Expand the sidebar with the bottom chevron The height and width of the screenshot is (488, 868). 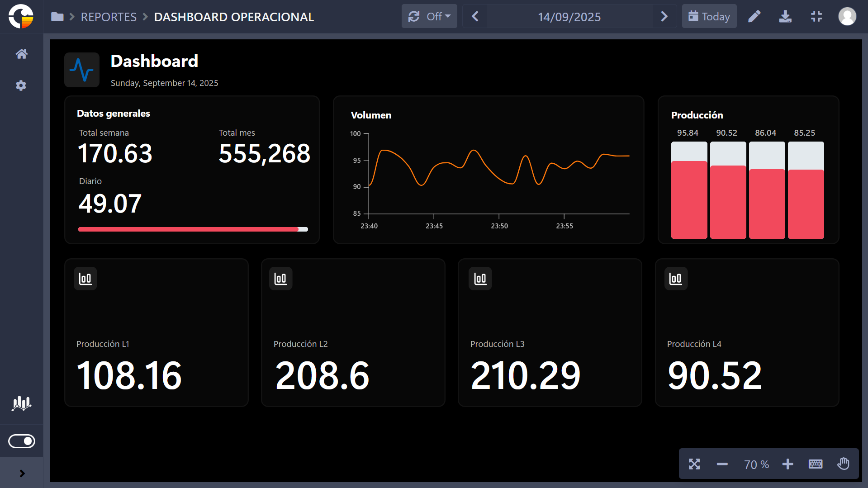[x=22, y=474]
